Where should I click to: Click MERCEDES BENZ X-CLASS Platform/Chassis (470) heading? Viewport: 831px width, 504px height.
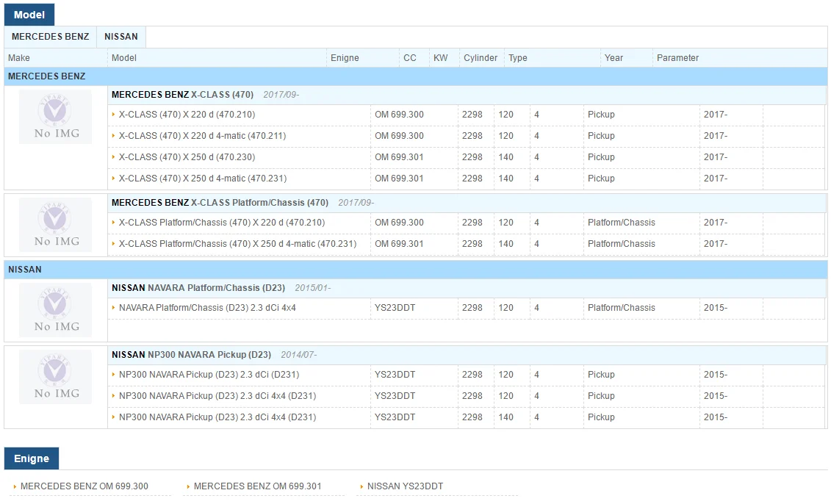220,203
